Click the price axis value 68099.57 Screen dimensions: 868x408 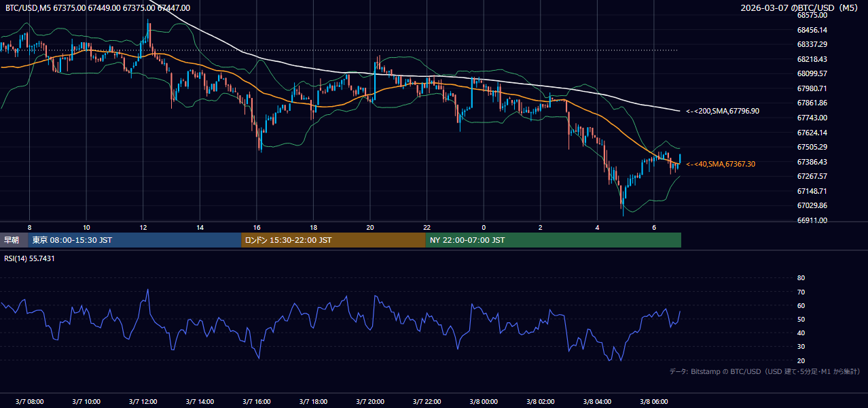click(812, 73)
